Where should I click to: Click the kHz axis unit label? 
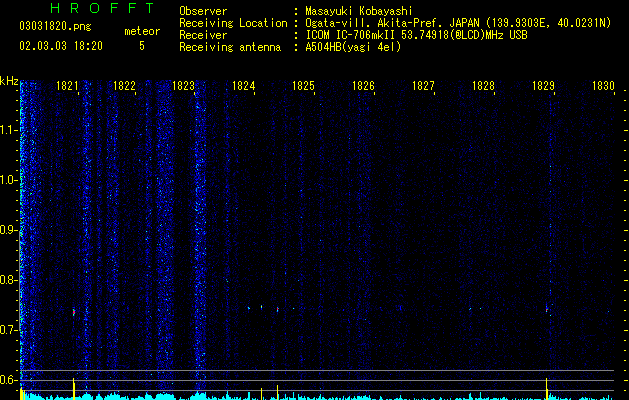tap(9, 81)
